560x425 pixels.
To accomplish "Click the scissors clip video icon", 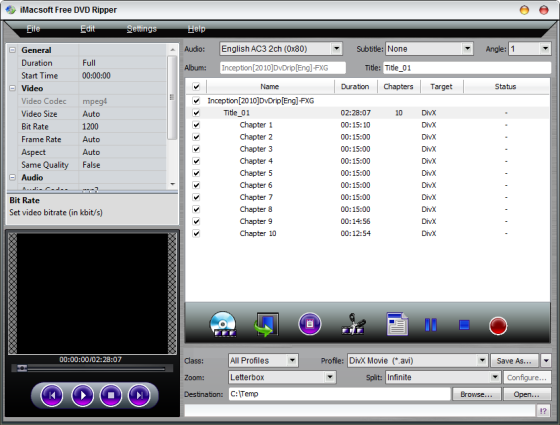I will point(353,324).
